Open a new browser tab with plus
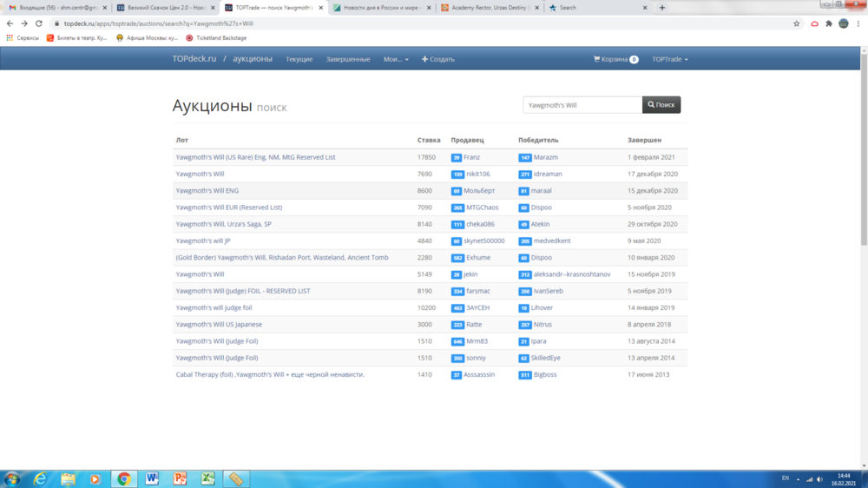 tap(662, 7)
